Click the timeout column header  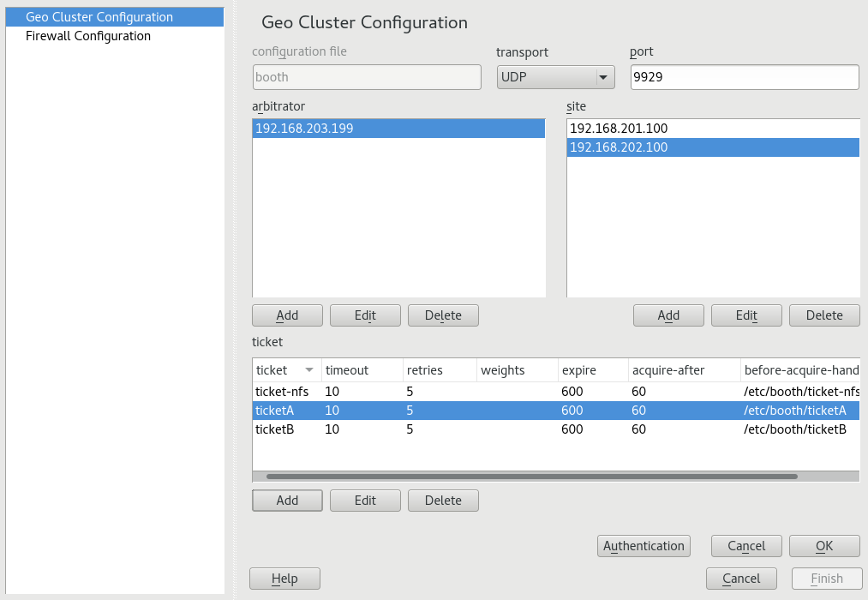click(x=361, y=370)
